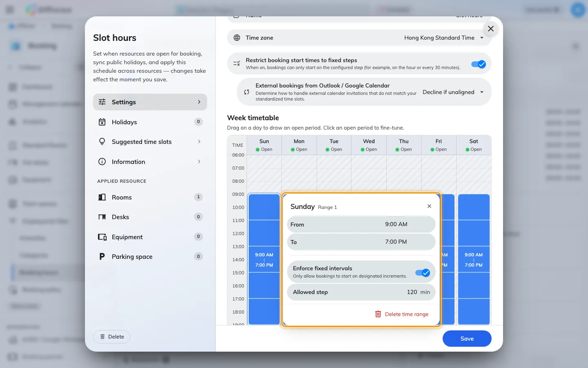The image size is (588, 368).
Task: Click the Desks count badge 0
Action: point(198,217)
